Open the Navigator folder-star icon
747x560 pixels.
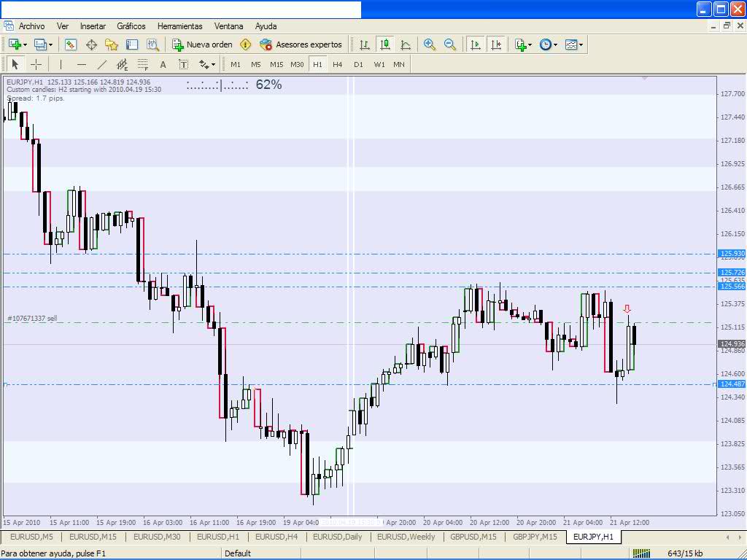tap(112, 44)
